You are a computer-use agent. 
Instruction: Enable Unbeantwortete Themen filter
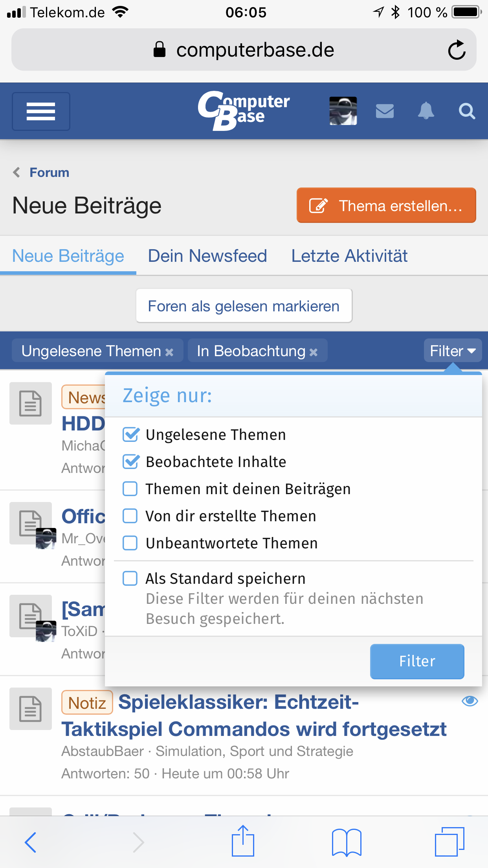point(130,543)
